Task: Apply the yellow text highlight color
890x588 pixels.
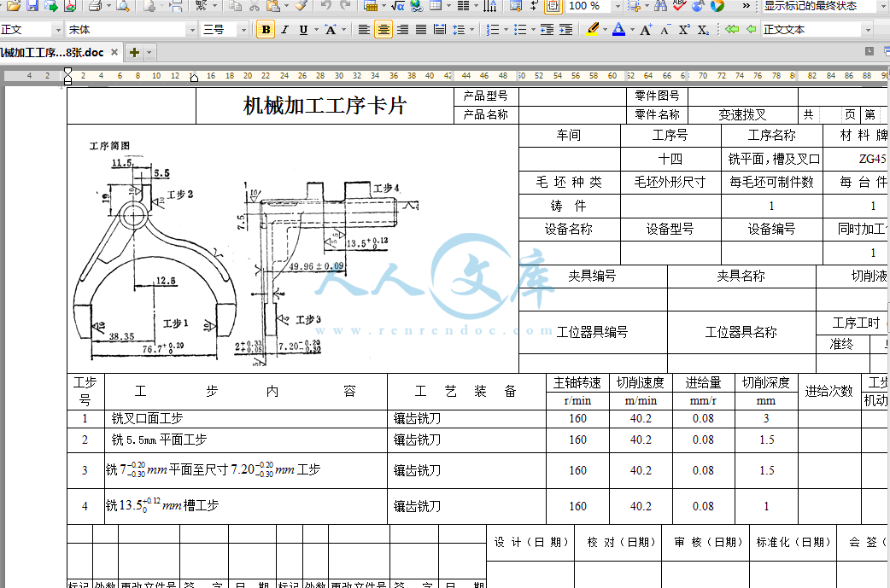Action: (593, 29)
